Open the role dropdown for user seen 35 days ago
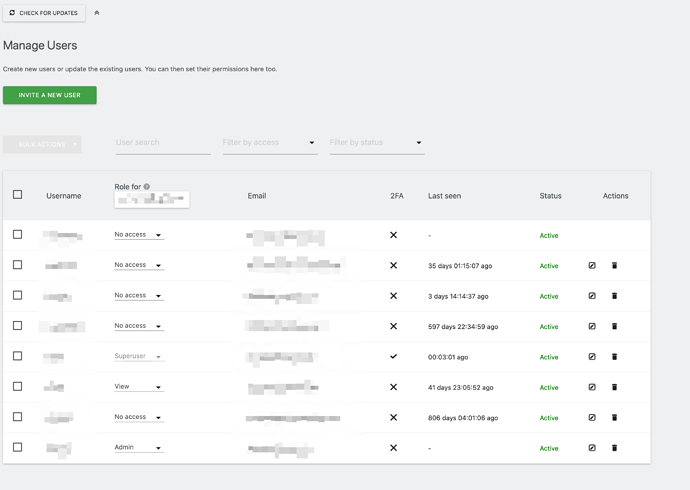The image size is (690, 490). click(139, 265)
